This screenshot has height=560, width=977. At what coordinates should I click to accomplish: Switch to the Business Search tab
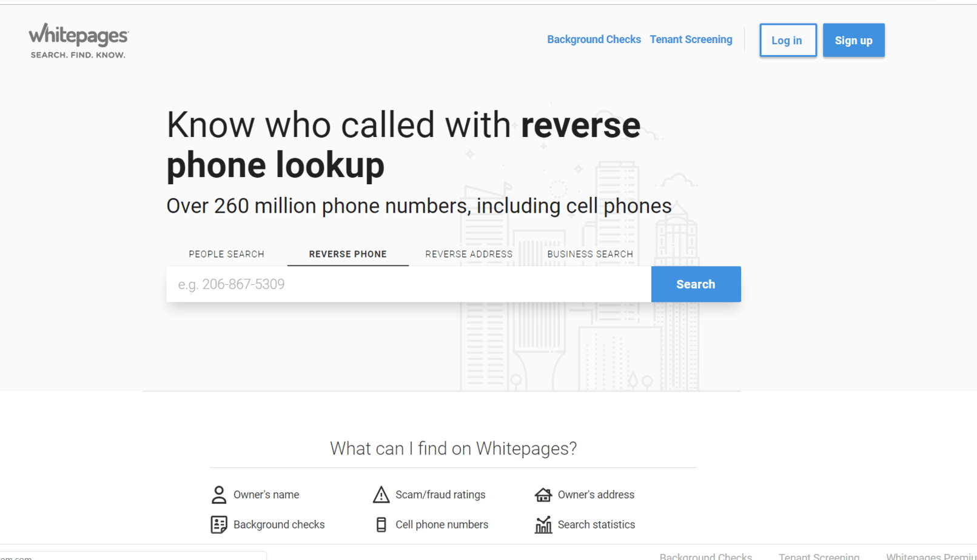pos(590,254)
